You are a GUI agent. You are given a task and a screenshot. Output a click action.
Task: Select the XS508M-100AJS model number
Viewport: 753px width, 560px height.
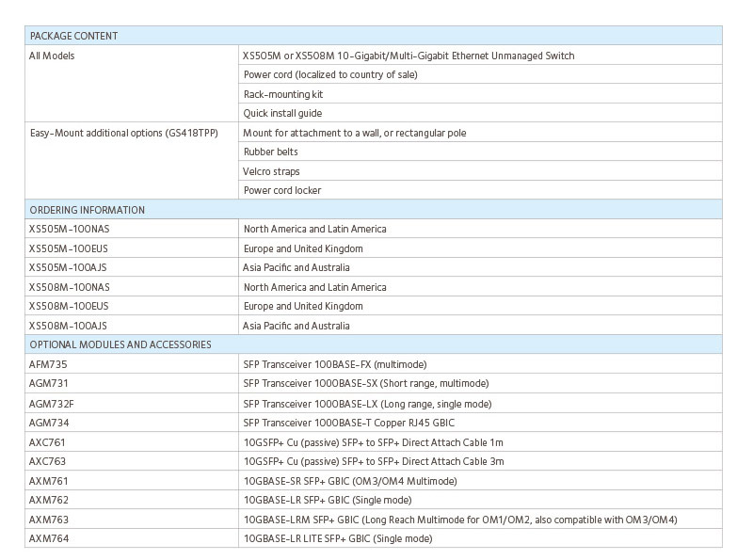coord(68,326)
